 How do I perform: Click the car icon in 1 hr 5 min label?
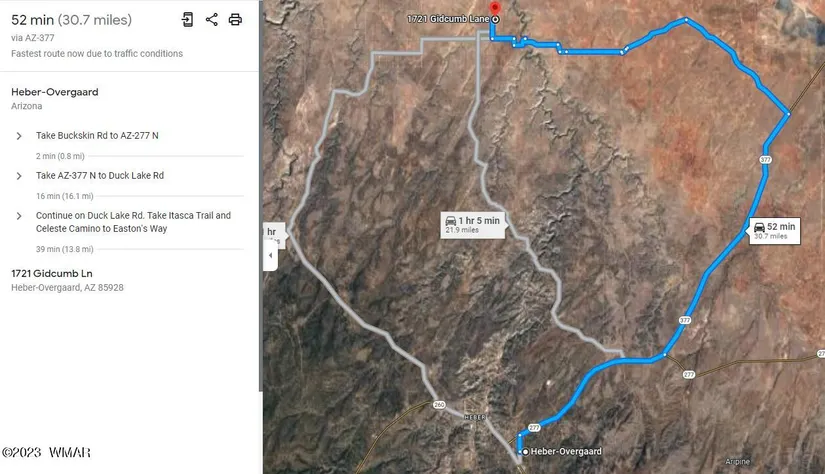click(451, 221)
